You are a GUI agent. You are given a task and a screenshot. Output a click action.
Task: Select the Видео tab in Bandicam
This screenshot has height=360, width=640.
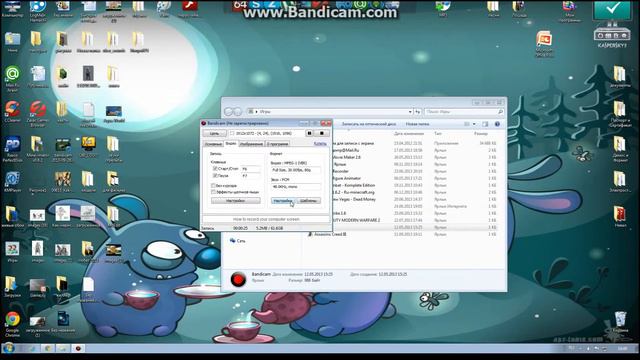click(x=231, y=143)
